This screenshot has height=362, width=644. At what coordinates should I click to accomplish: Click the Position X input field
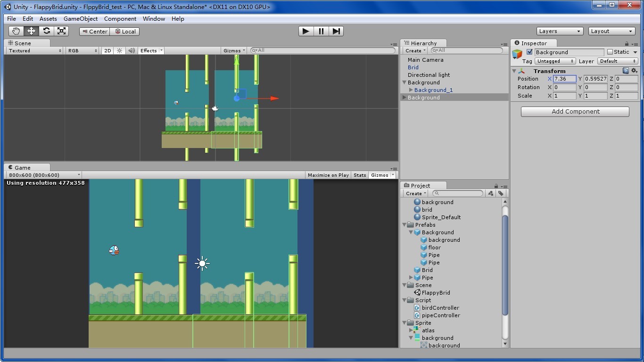(x=563, y=79)
